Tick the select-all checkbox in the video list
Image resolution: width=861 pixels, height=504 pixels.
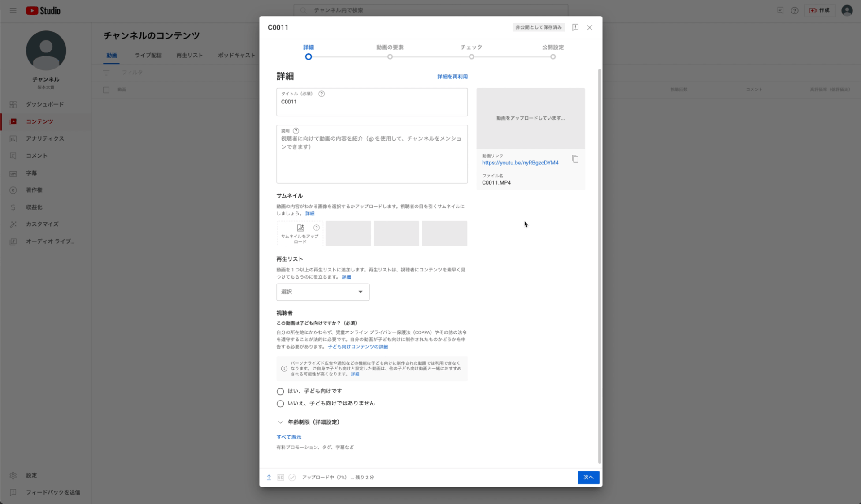pyautogui.click(x=106, y=90)
